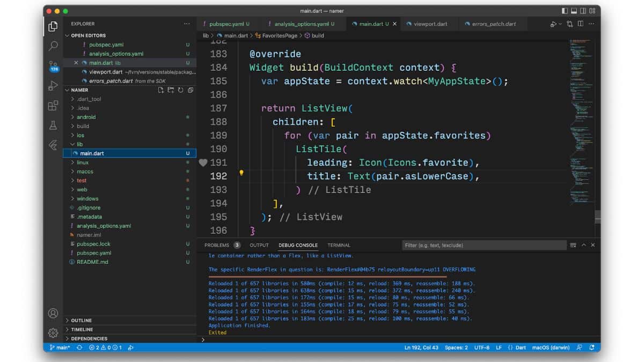Screen dimensions: 644x362
Task: Collapse all folders in NAMER explorer
Action: coord(190,90)
